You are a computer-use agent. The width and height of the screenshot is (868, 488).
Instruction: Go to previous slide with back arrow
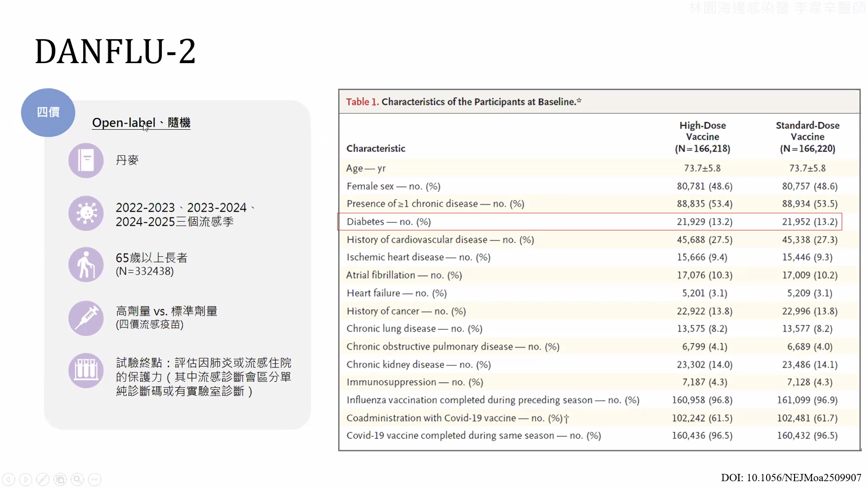(x=9, y=479)
